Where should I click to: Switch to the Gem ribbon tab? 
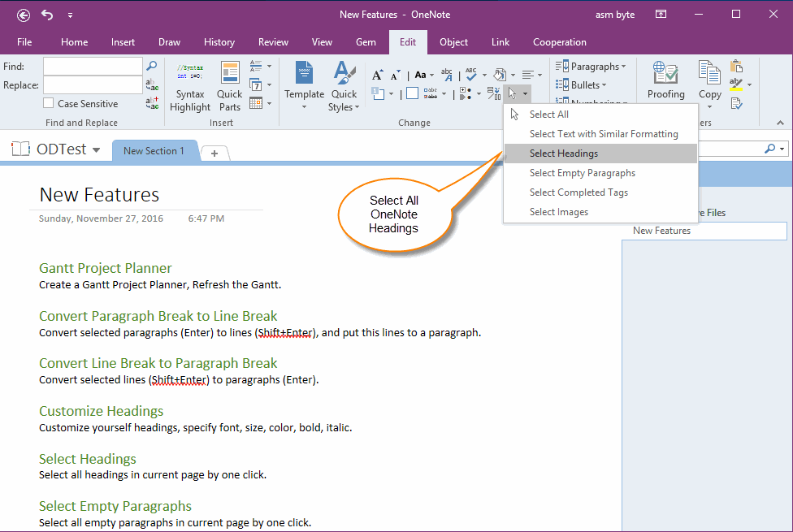[x=366, y=42]
